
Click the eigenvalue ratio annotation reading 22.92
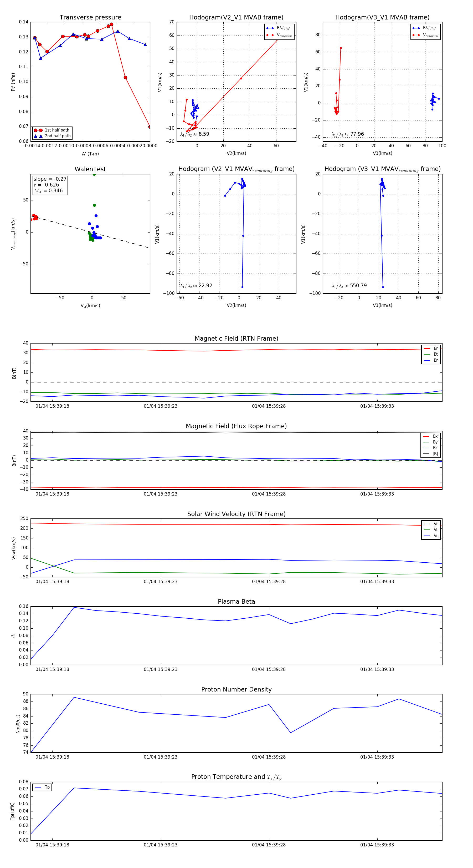(x=196, y=286)
